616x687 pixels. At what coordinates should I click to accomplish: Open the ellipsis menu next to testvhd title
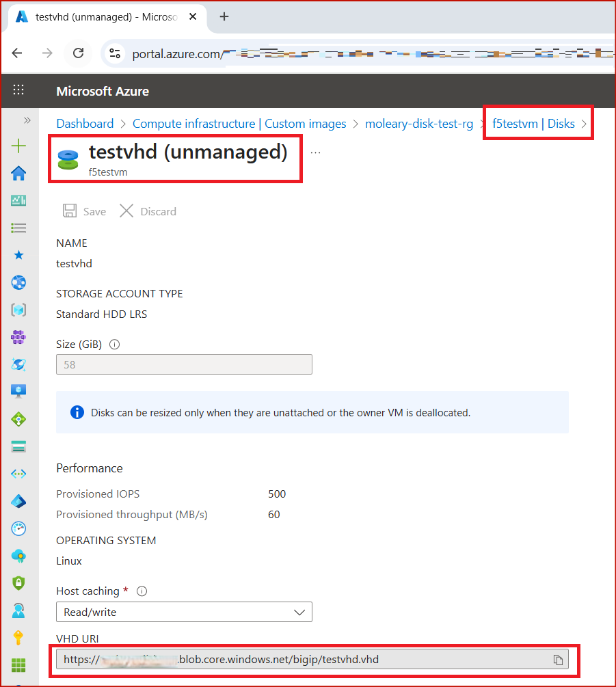315,153
